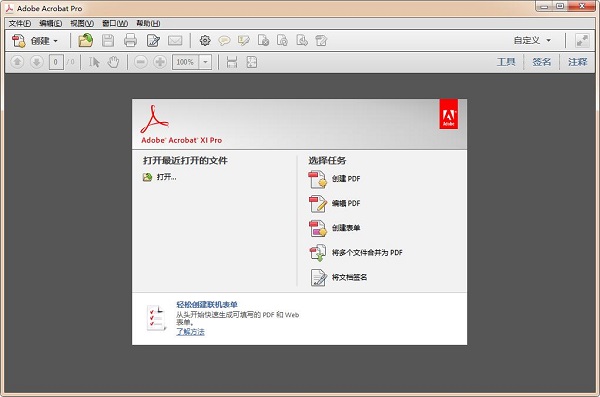Viewport: 600px width, 397px height.
Task: Choose the 编辑 PDF task
Action: [x=334, y=203]
